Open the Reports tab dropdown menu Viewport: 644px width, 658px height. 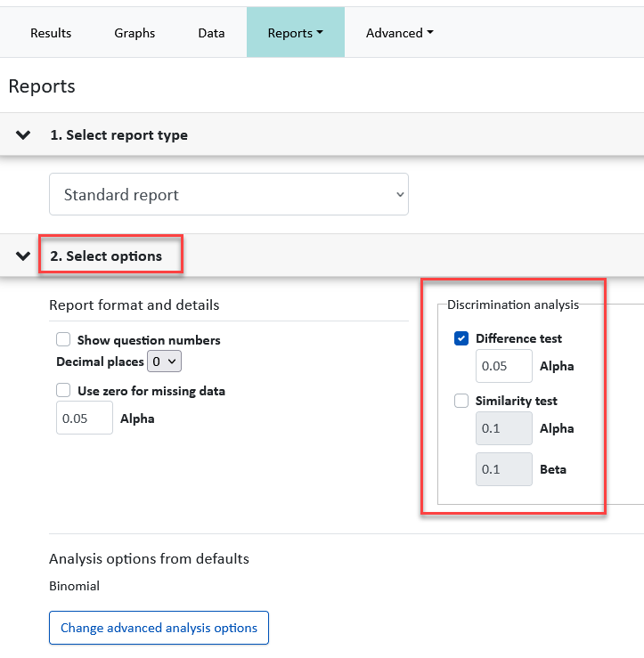point(296,33)
